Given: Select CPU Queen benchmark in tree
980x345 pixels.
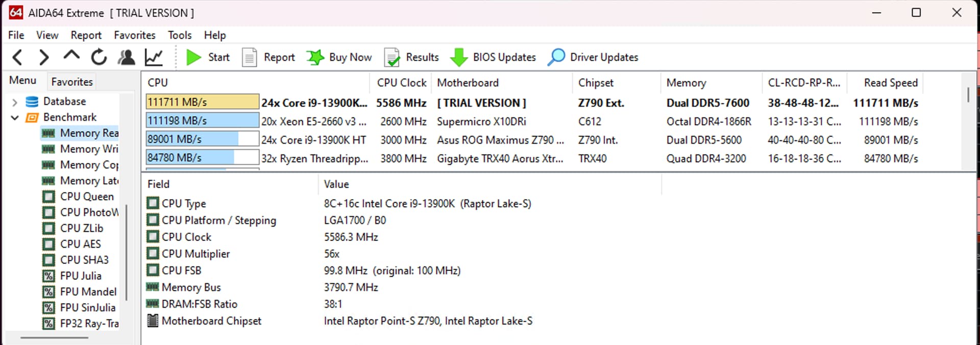Looking at the screenshot, I should [x=87, y=196].
